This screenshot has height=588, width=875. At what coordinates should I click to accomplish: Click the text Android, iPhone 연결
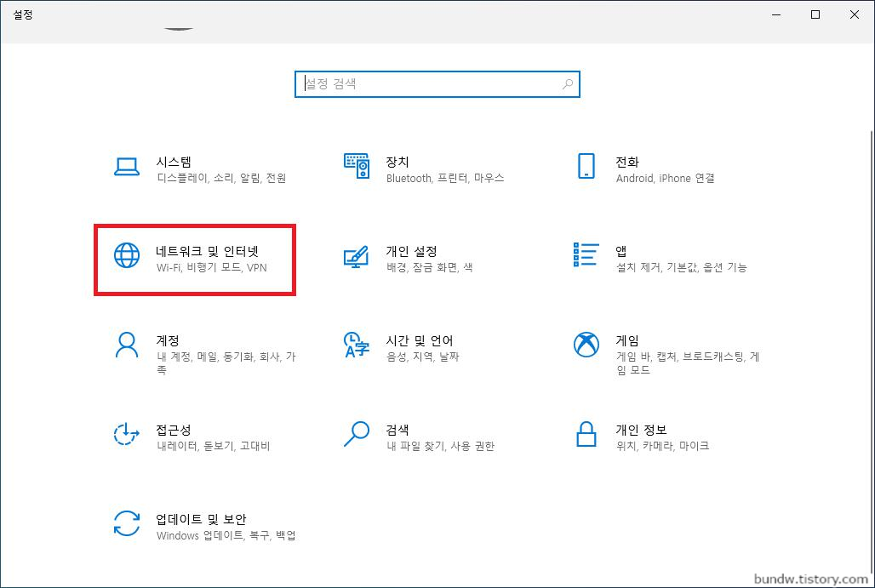(x=665, y=178)
